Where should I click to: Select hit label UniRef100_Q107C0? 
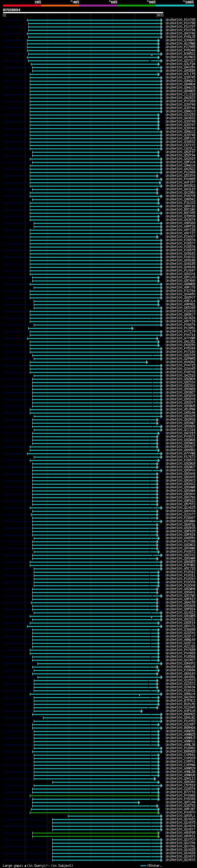[x=180, y=839]
